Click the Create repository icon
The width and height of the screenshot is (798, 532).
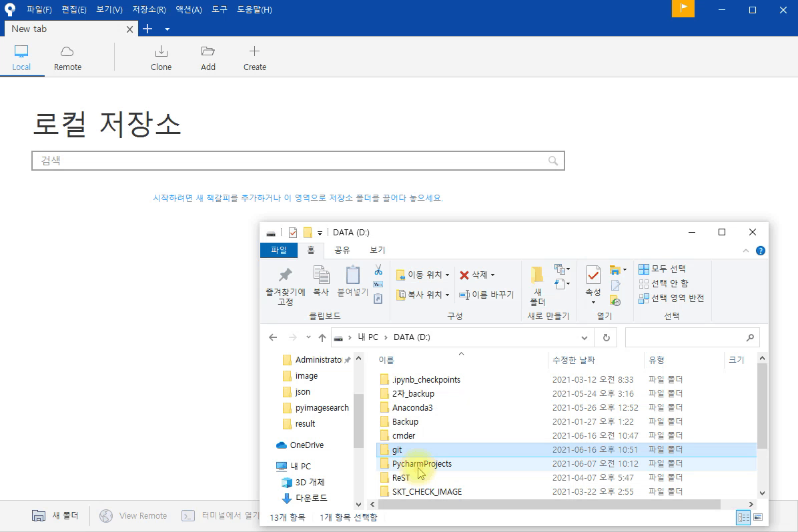[x=254, y=57]
